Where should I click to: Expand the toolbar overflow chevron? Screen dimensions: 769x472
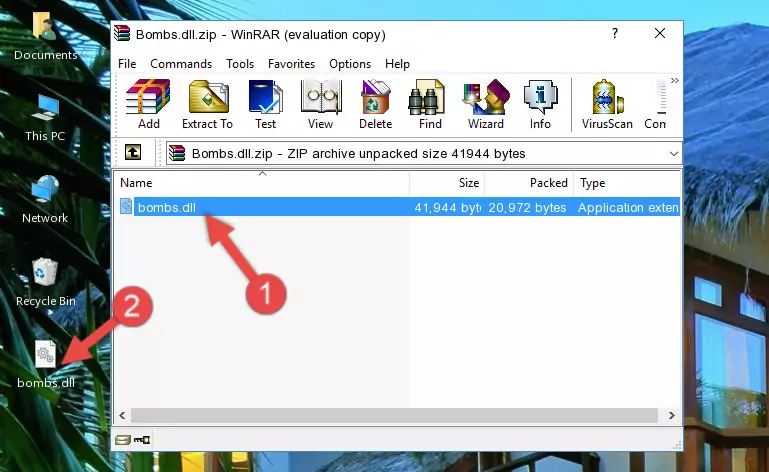tap(675, 80)
